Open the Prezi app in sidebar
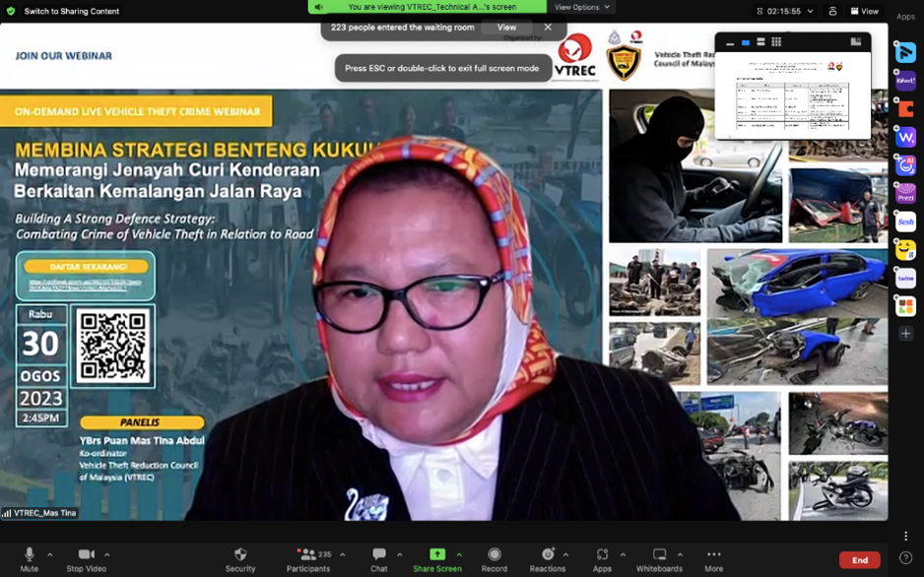The width and height of the screenshot is (924, 577). pos(905,194)
